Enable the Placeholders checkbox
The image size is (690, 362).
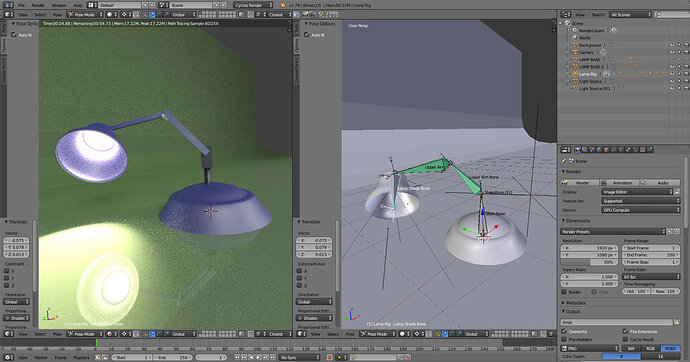coord(564,339)
